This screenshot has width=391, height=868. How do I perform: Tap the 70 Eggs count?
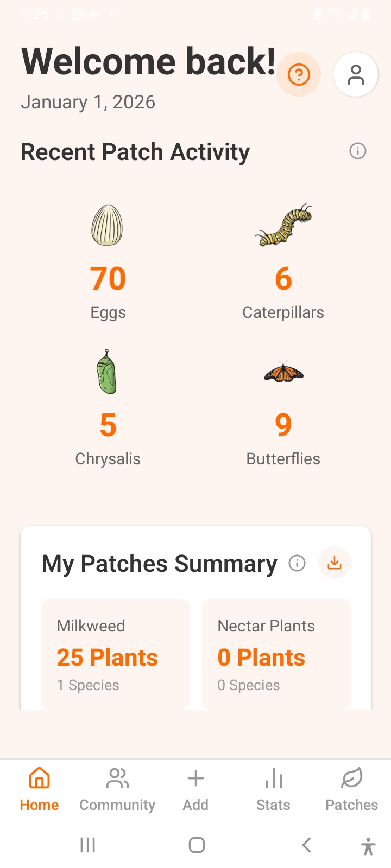pyautogui.click(x=108, y=279)
